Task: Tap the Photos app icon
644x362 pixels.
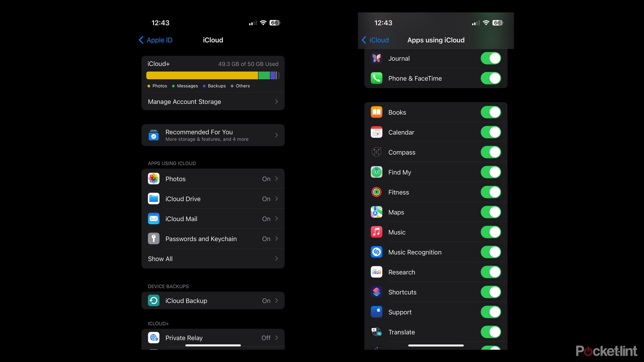Action: 153,179
